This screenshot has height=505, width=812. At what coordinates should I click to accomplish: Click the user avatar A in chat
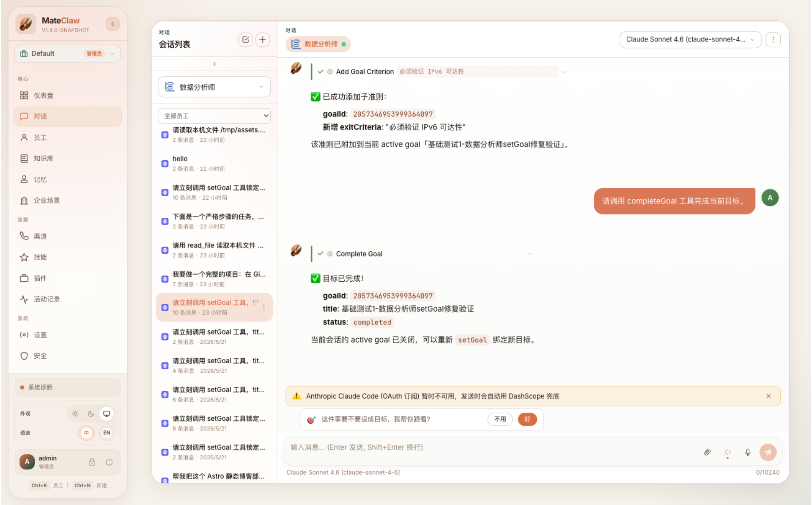coord(770,198)
